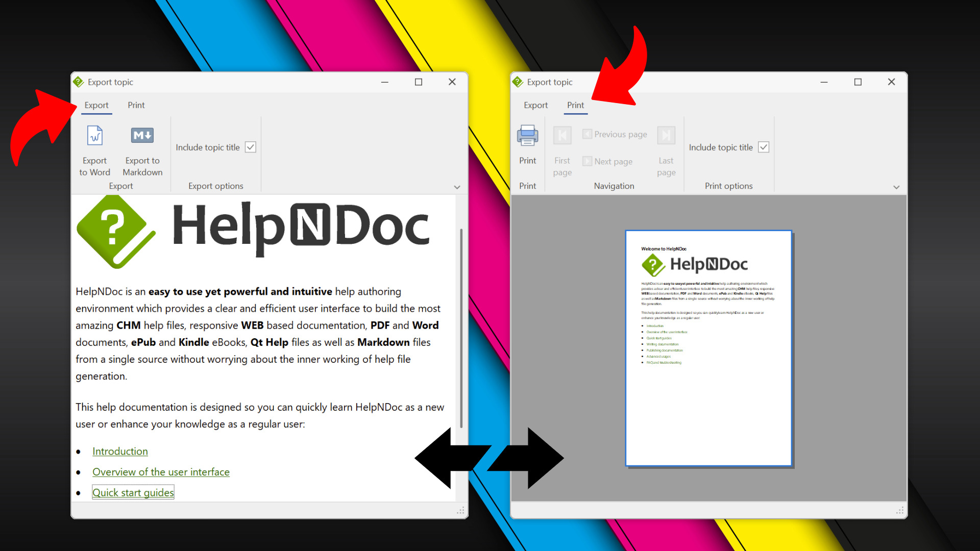The width and height of the screenshot is (980, 551).
Task: Toggle Include topic title checkbox in right window
Action: [x=764, y=147]
